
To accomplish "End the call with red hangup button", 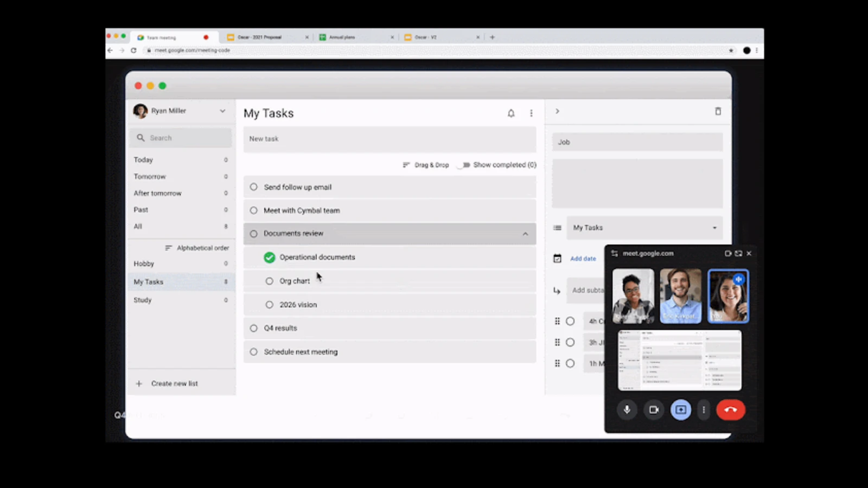I will [x=730, y=410].
